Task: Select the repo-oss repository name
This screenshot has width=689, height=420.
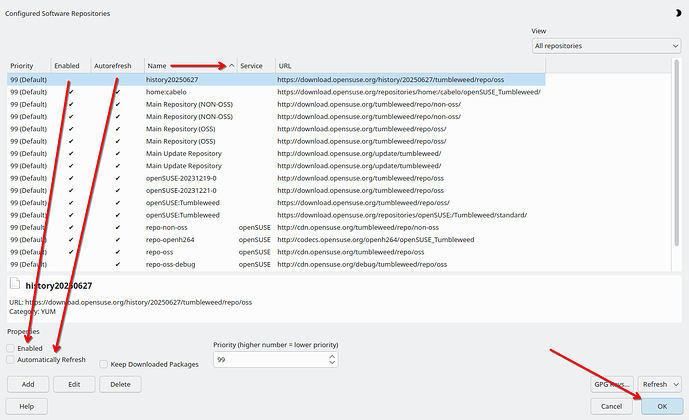Action: click(x=160, y=252)
